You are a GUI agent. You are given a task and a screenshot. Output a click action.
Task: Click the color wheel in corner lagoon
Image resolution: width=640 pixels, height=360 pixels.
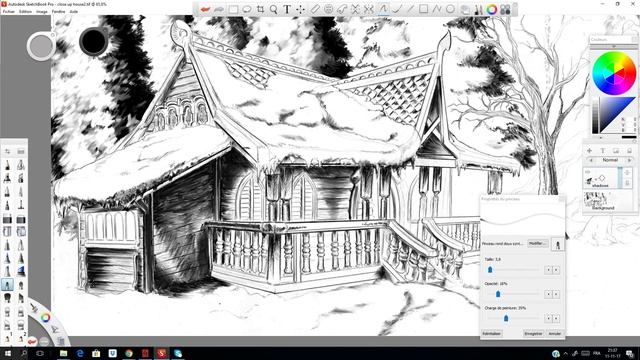[x=45, y=317]
